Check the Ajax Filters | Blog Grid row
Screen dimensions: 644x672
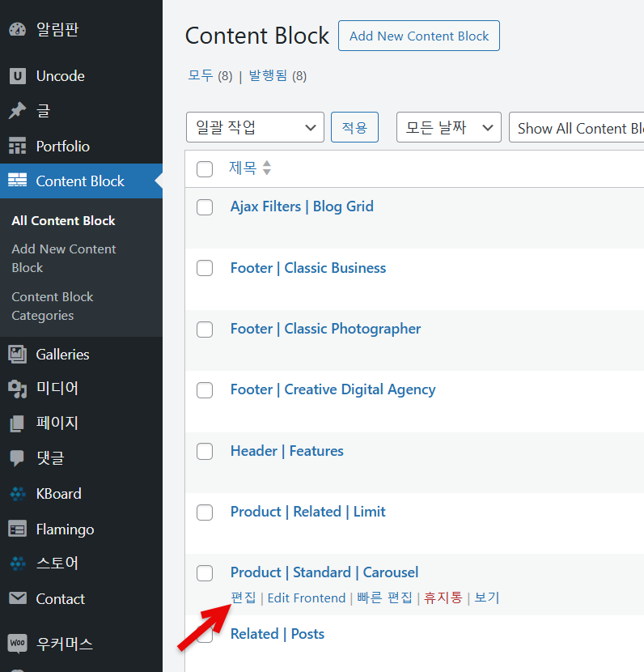[x=205, y=207]
